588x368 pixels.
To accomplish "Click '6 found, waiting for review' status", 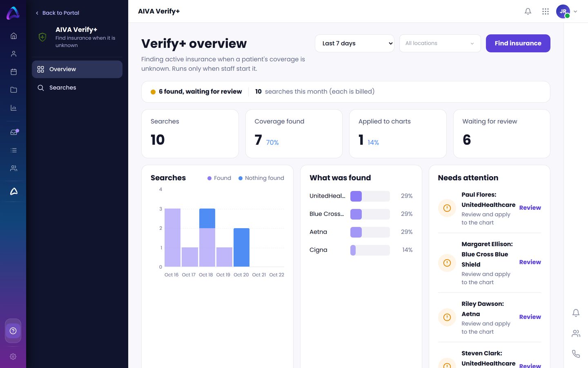I will (196, 92).
